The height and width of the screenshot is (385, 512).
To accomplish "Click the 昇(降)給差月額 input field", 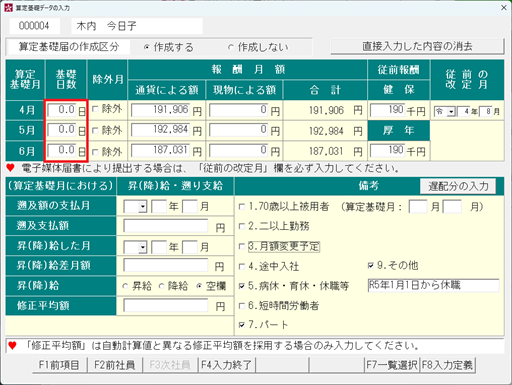I will click(x=166, y=266).
